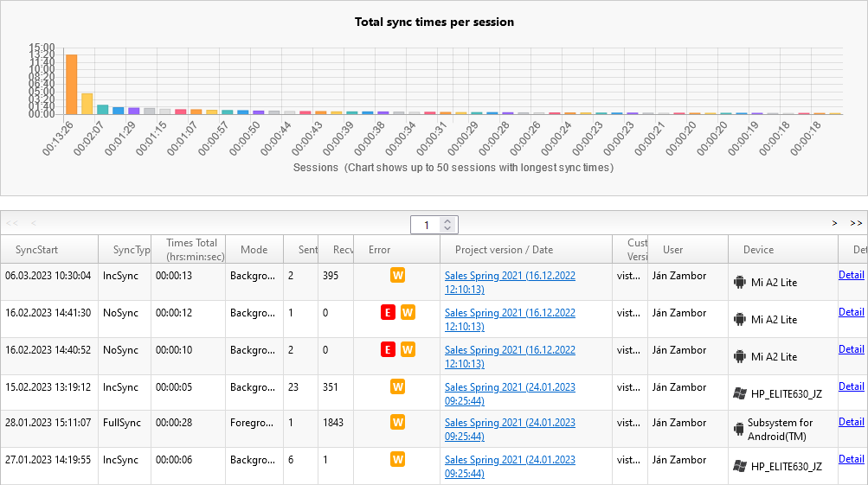868x485 pixels.
Task: Sort the table by the SyncStart column header
Action: click(x=36, y=250)
